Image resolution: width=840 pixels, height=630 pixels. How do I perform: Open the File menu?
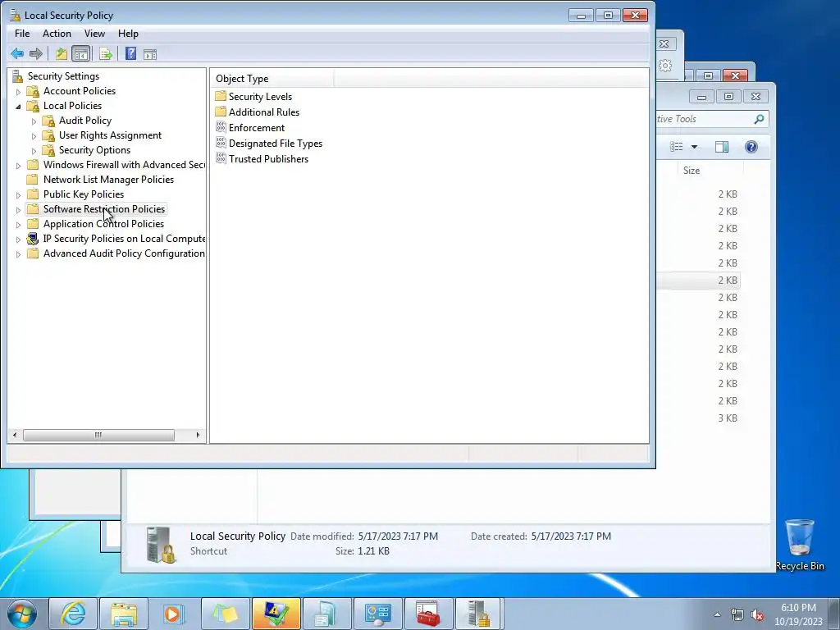(x=22, y=33)
